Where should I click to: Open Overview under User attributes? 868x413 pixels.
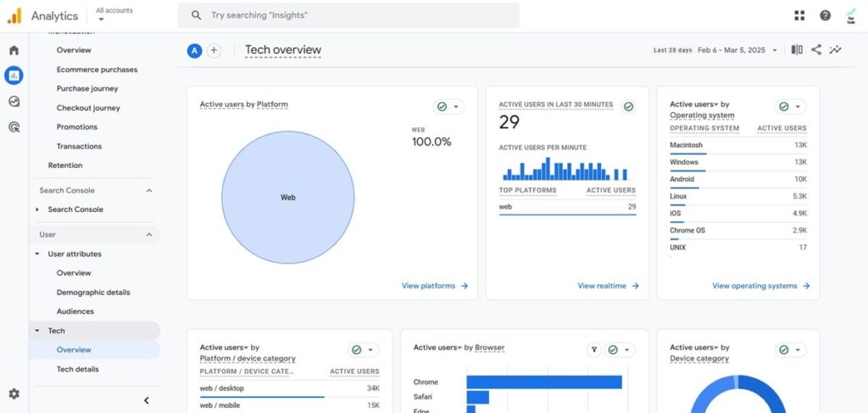[x=74, y=273]
